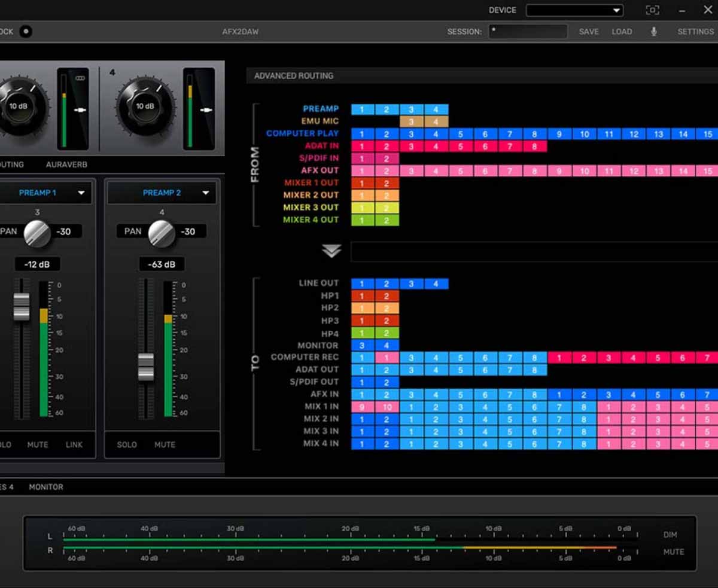This screenshot has height=588, width=718.
Task: Click the screen capture icon near the DEVICE dropdown
Action: 652,10
